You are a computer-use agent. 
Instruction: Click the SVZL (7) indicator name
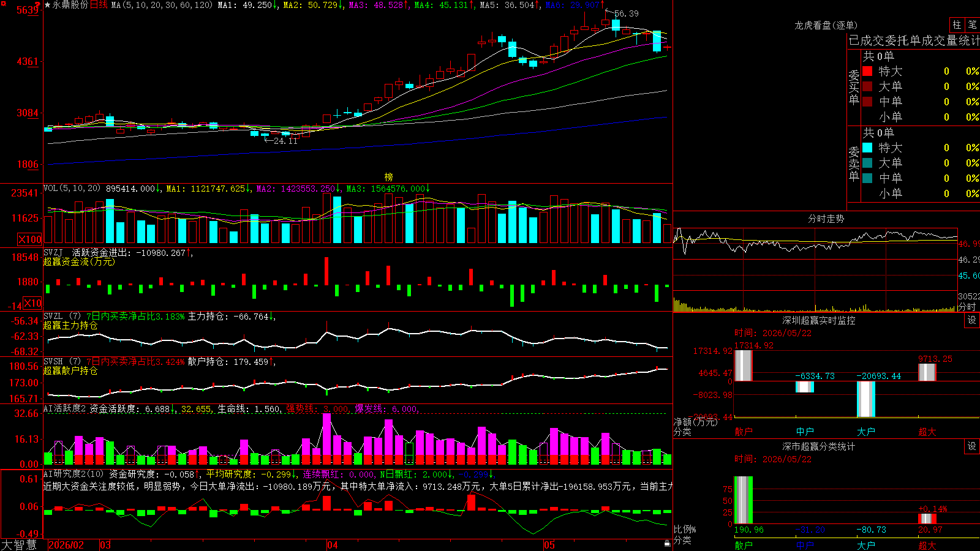(62, 317)
